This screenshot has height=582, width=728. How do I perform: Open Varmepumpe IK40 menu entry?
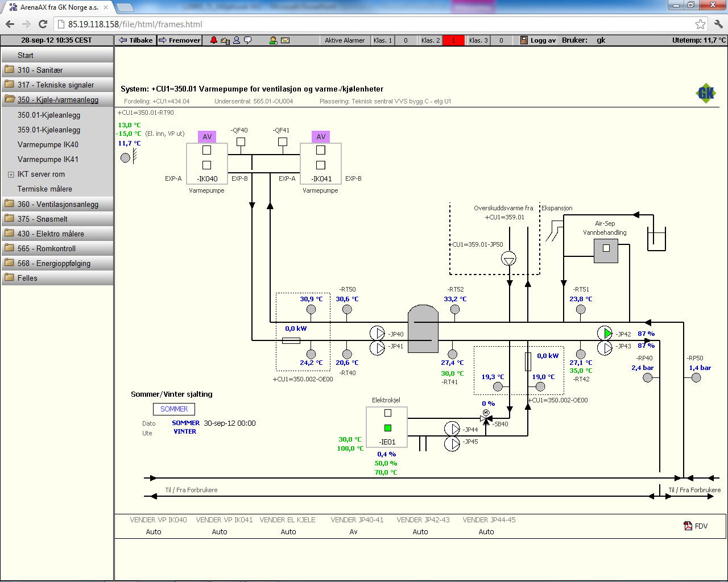(x=48, y=144)
